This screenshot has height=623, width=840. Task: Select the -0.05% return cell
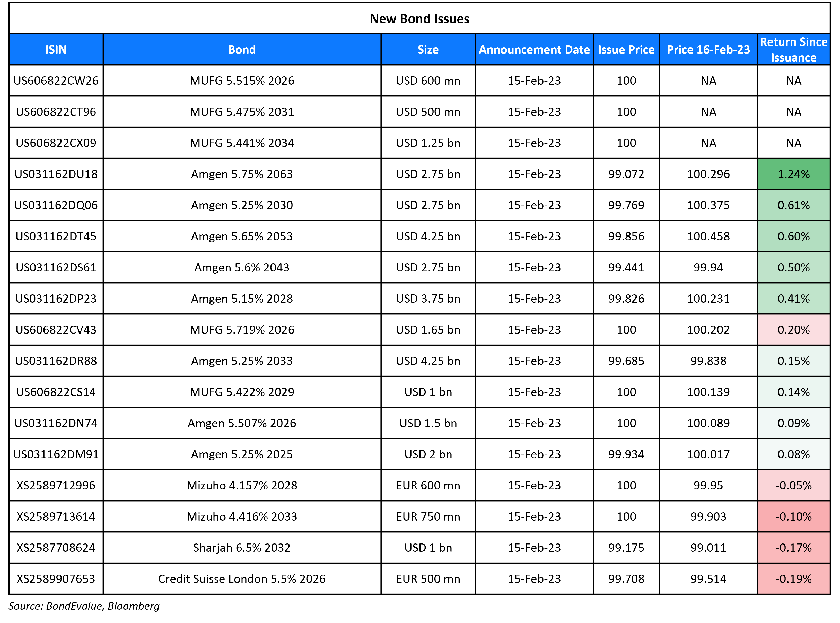794,485
